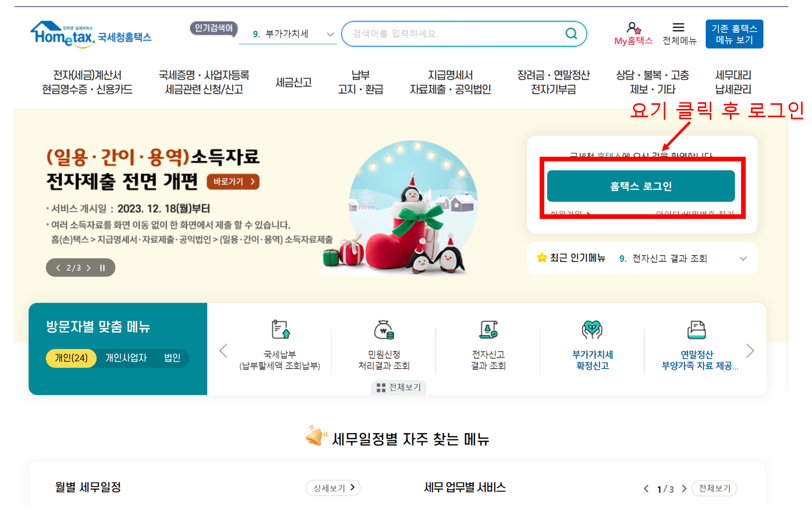Image resolution: width=812 pixels, height=519 pixels.
Task: Expand the 인기검색어 부가가치세 dropdown
Action: (x=330, y=34)
